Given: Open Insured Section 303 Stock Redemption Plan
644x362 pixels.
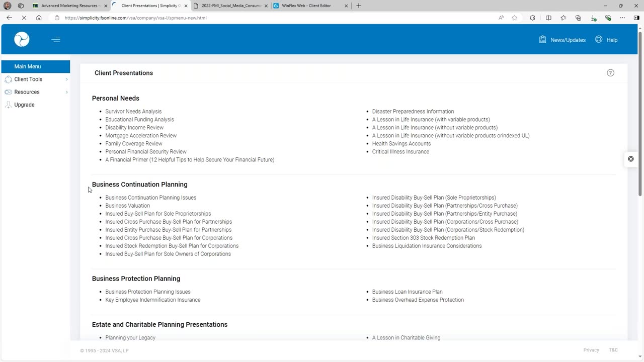Looking at the screenshot, I should [x=423, y=238].
